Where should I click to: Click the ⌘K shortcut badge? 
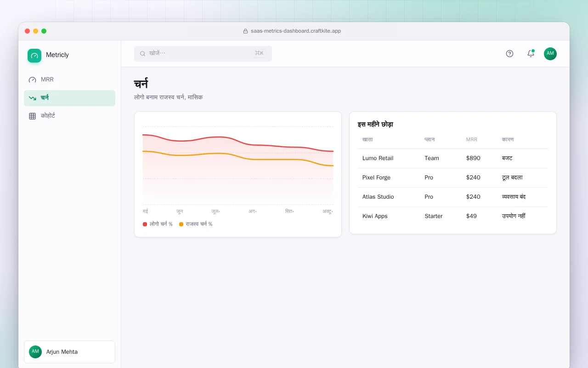pyautogui.click(x=259, y=53)
